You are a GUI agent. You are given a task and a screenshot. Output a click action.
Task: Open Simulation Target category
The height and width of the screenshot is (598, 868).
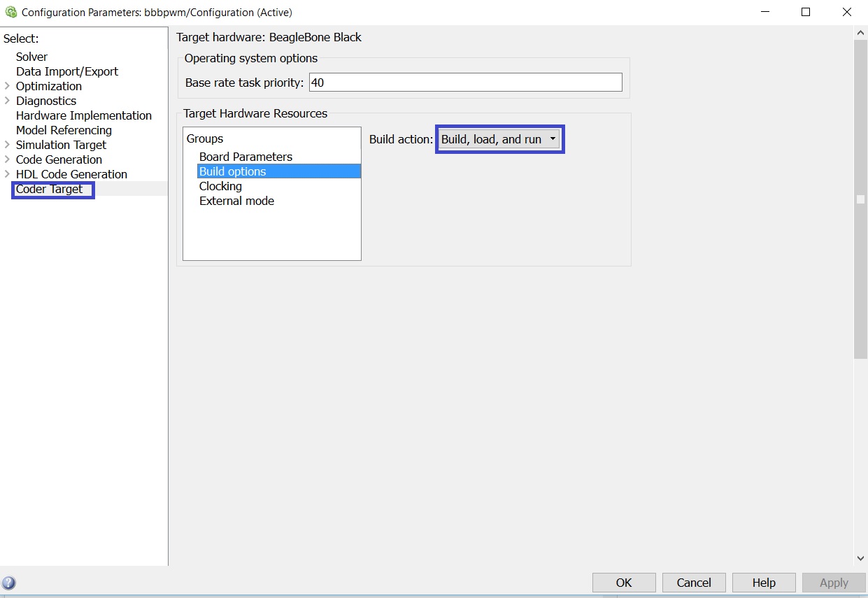tap(61, 145)
